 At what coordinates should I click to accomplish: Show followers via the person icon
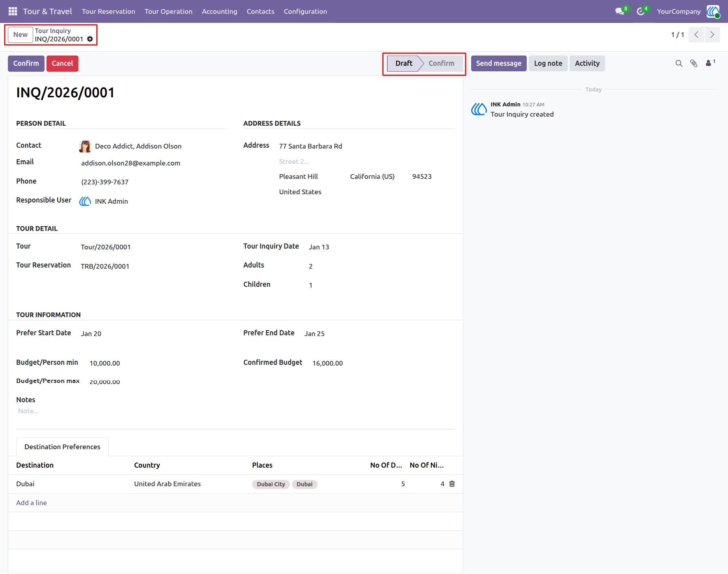tap(710, 63)
